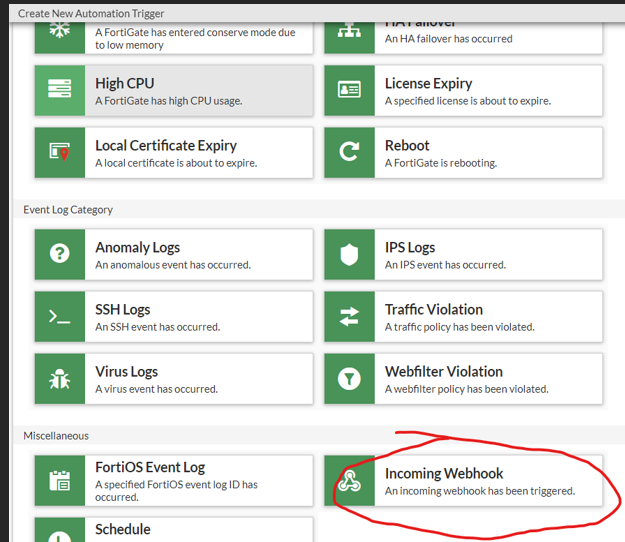Click 'A virus event has occurred.' text
Image resolution: width=625 pixels, height=542 pixels.
156,389
